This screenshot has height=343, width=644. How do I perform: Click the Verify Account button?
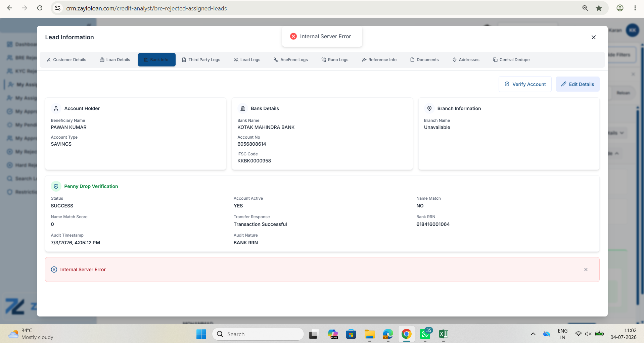click(x=525, y=84)
